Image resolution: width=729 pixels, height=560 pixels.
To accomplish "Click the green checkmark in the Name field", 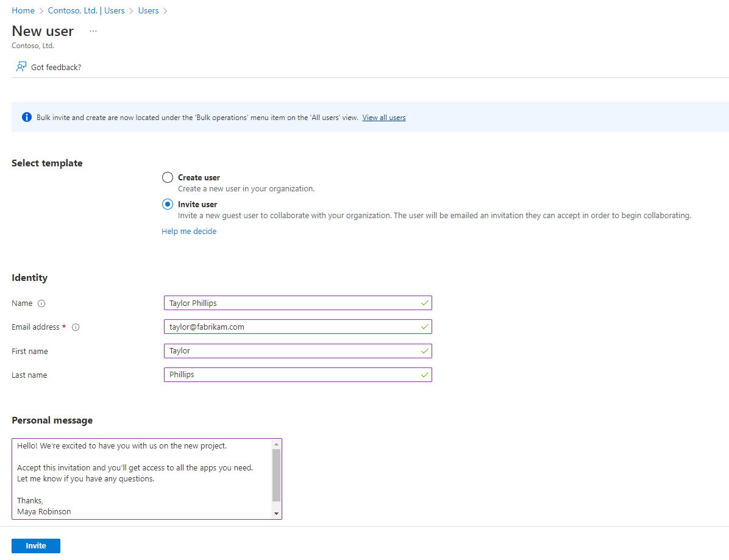I will point(424,303).
